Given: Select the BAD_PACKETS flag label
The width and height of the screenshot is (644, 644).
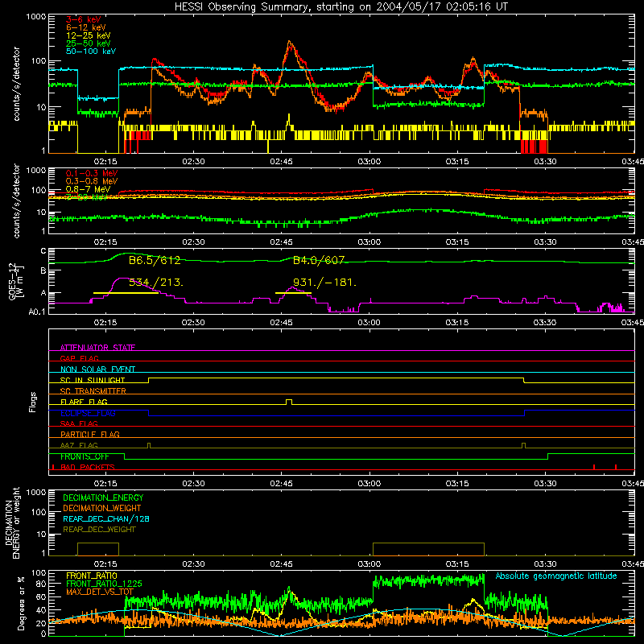Looking at the screenshot, I should click(x=88, y=467).
